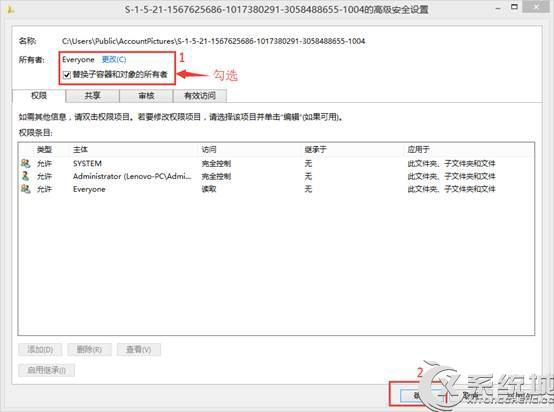
Task: Click the 查看(V) button
Action: [138, 349]
